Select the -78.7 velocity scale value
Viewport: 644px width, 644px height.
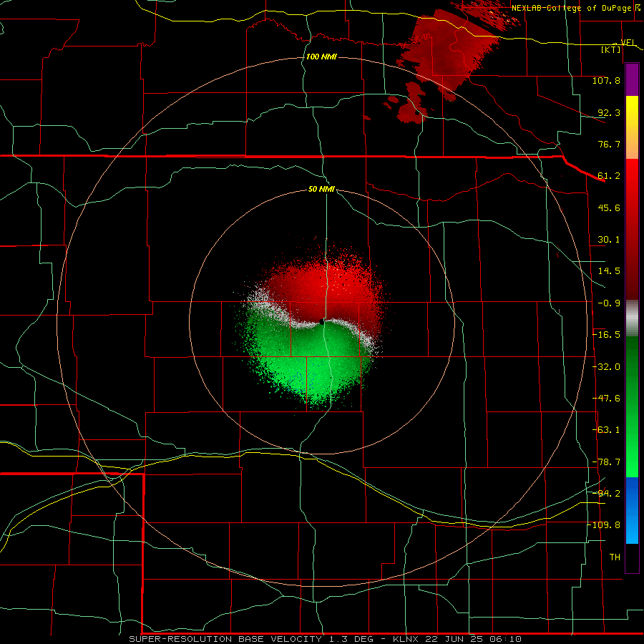[x=606, y=462]
